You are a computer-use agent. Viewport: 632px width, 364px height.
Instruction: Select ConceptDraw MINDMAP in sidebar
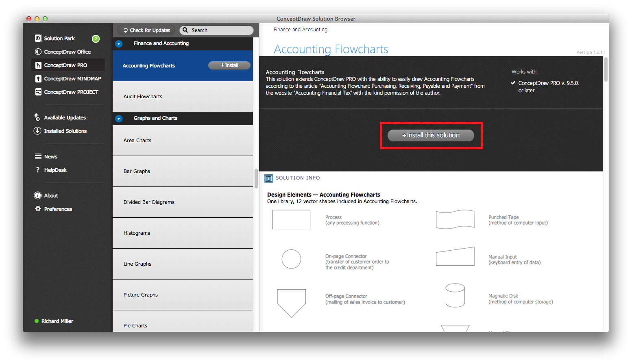point(72,78)
